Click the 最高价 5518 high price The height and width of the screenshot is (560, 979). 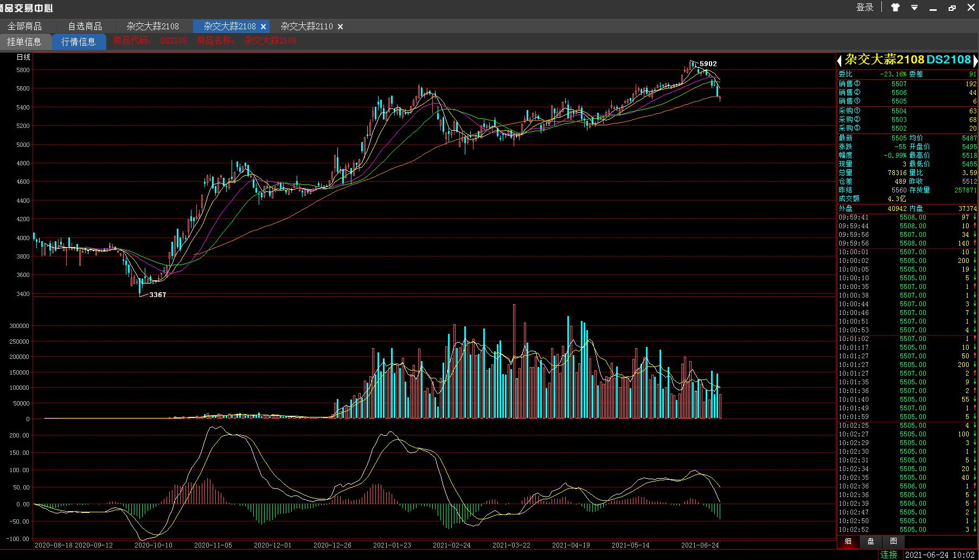click(969, 156)
